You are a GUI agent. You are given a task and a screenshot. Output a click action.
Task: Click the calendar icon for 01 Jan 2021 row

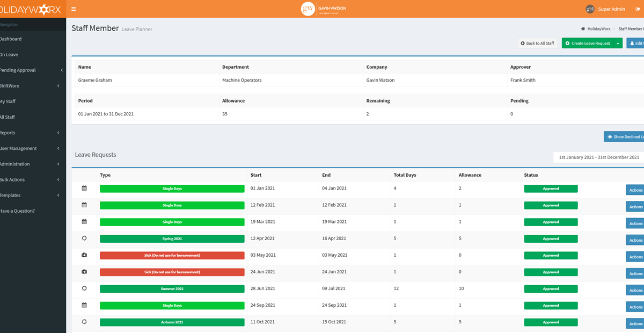tap(84, 189)
